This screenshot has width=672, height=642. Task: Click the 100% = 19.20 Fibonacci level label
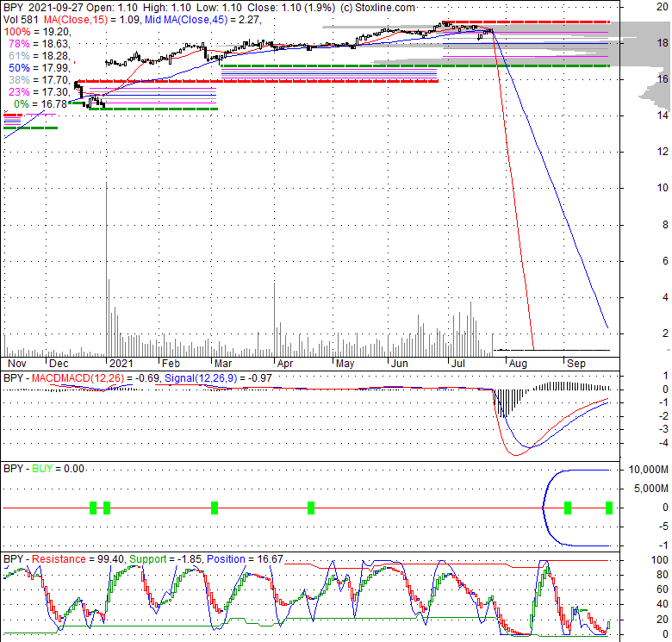pyautogui.click(x=37, y=32)
